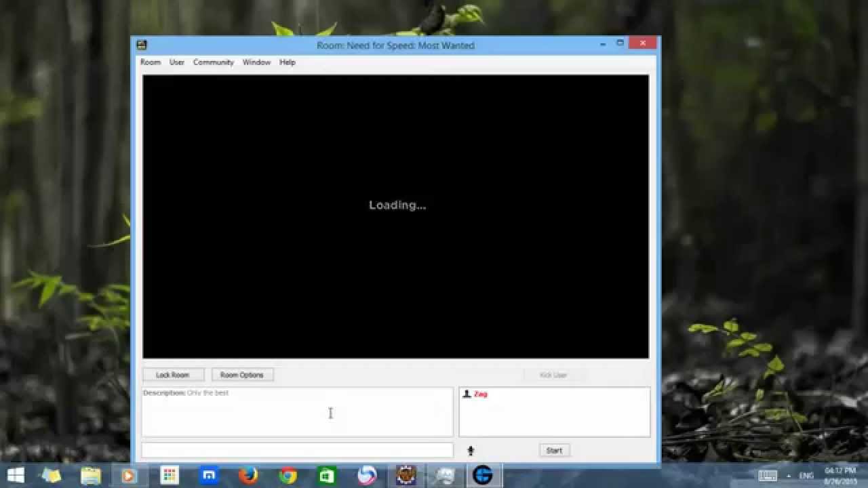Open Maxthon browser from the taskbar
Viewport: 868px width, 488px height.
210,476
